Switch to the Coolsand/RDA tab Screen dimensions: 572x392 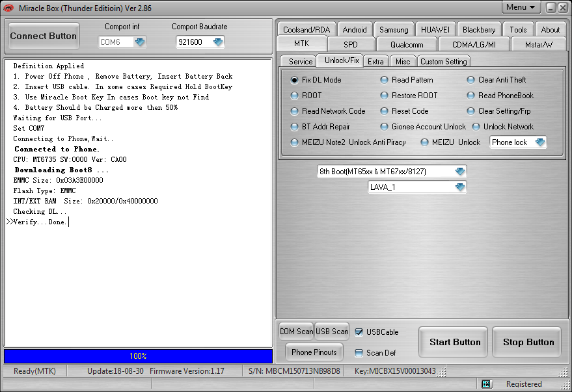tap(306, 29)
